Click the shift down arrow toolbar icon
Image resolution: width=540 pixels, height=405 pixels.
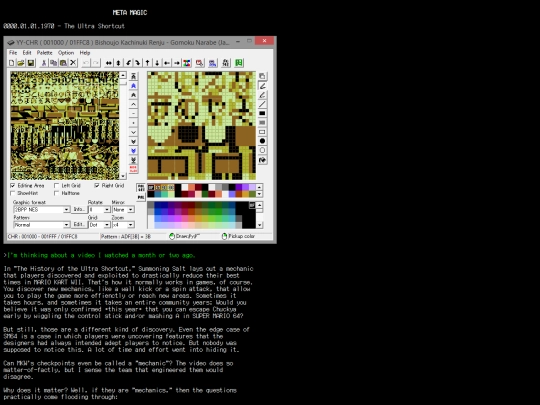click(157, 63)
